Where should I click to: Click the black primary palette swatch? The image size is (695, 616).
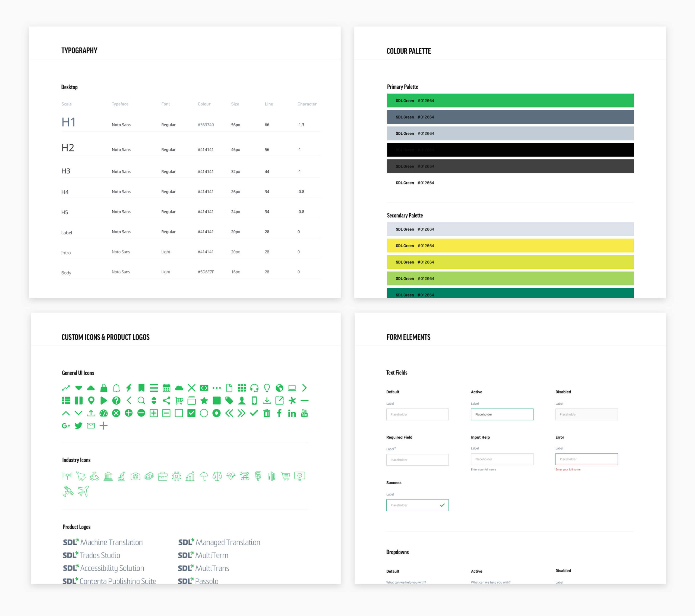tap(510, 150)
